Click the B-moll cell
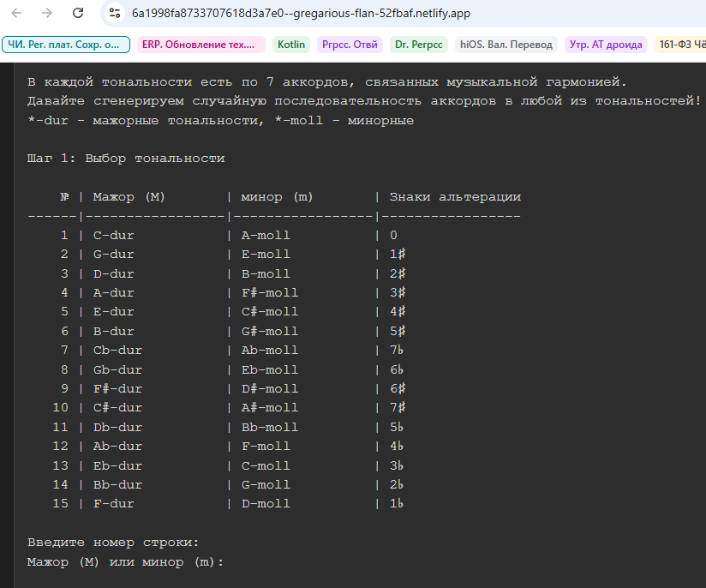This screenshot has width=706, height=588. [266, 274]
